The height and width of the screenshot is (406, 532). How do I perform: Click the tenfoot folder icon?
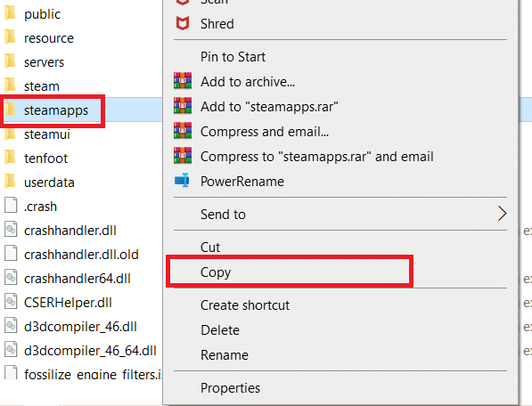[x=10, y=158]
